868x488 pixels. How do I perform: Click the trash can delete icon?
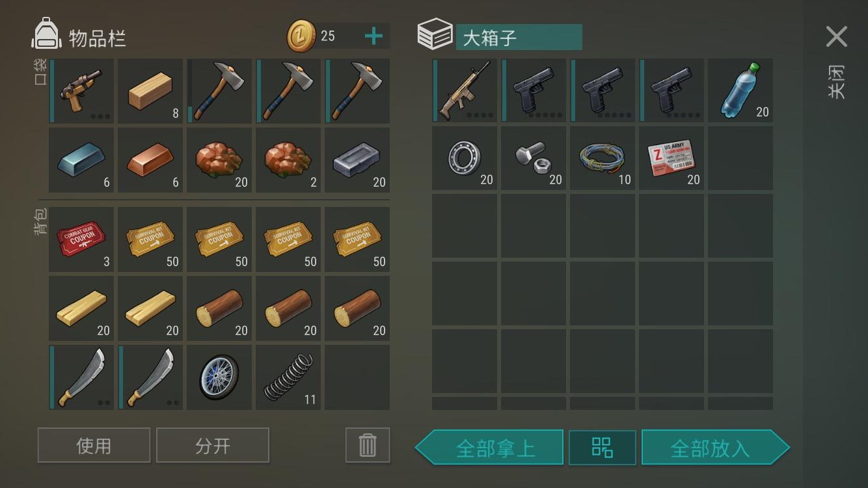(x=368, y=445)
